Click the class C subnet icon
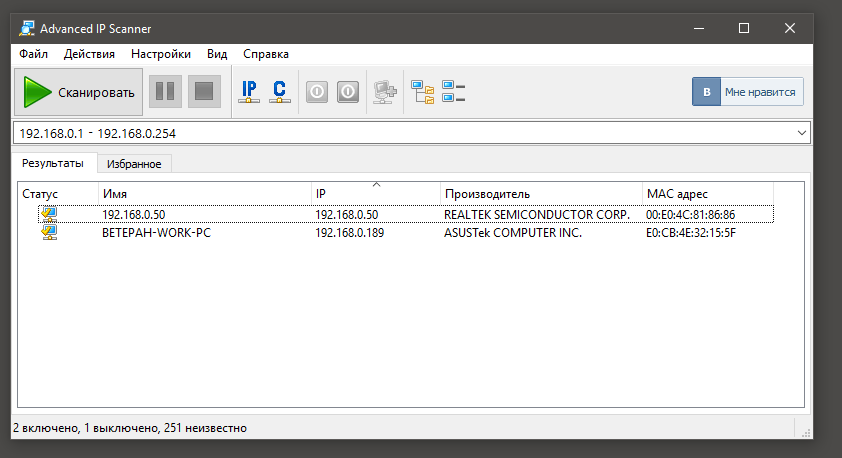The image size is (842, 458). 280,92
